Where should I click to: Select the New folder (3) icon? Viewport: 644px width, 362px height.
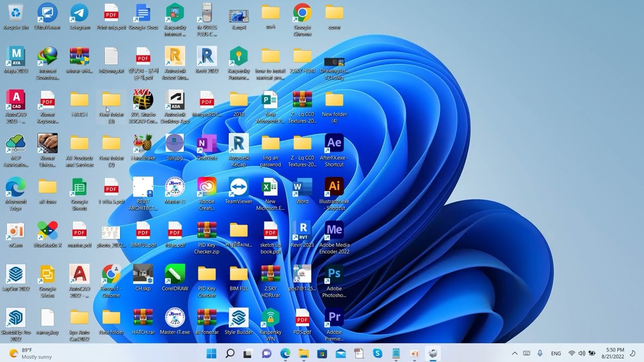tap(111, 107)
